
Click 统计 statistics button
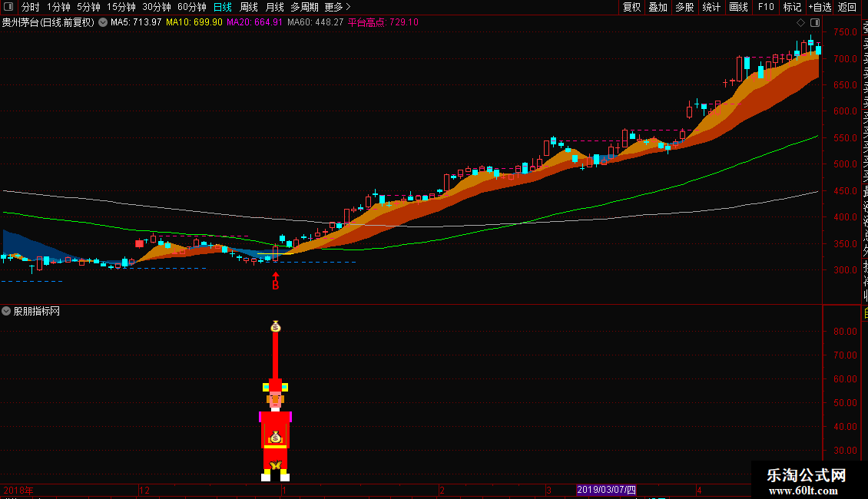[x=711, y=7]
